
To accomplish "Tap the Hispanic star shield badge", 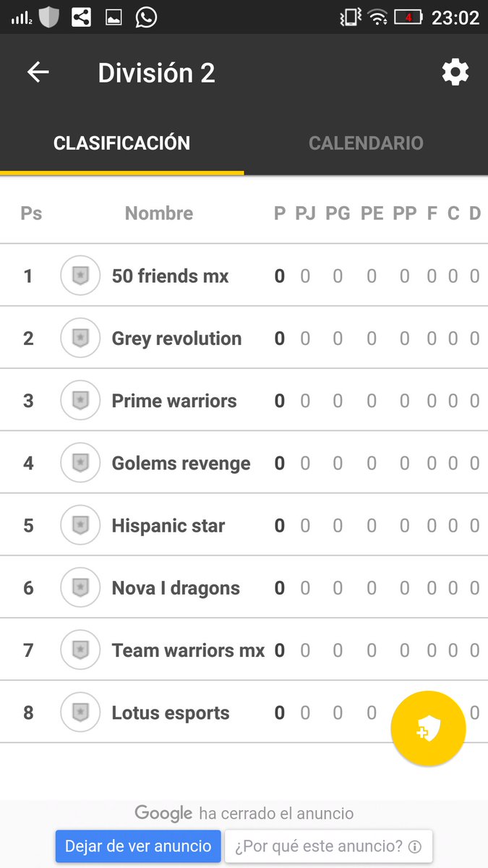I will [80, 525].
